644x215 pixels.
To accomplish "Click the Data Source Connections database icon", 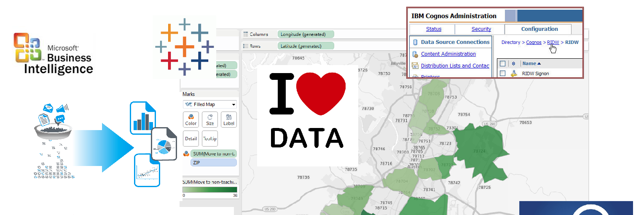I will (415, 42).
